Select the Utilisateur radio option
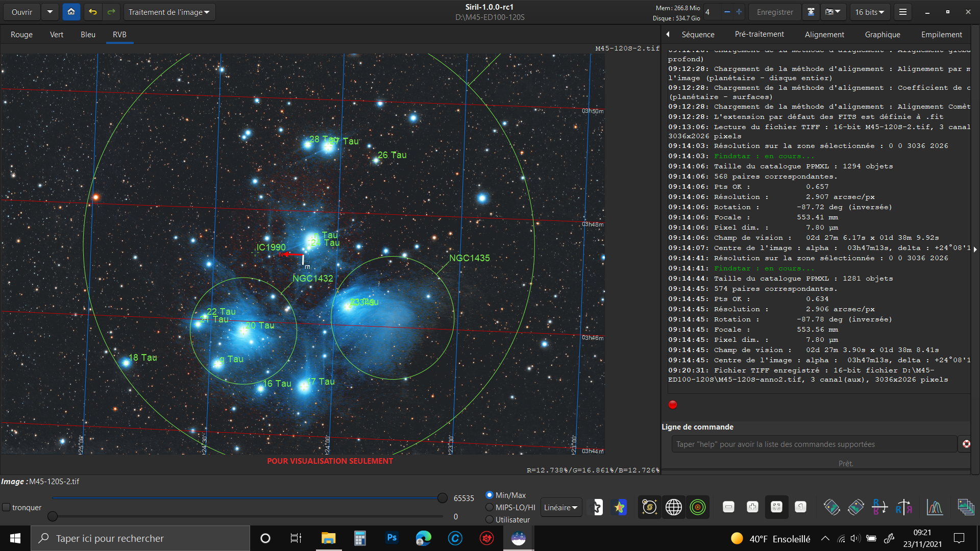 point(489,519)
